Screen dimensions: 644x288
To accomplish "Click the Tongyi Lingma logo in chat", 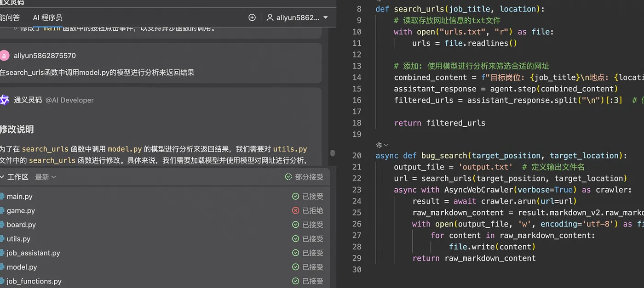I will pos(5,100).
